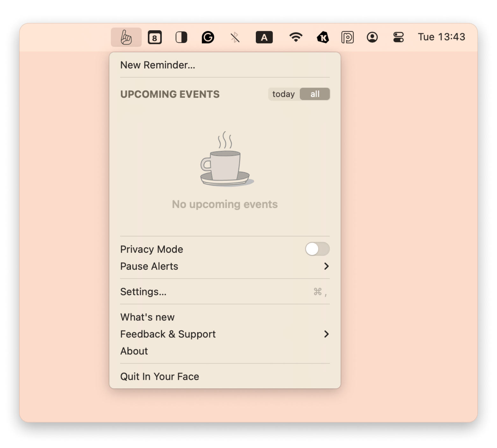Screen dimensions: 497x448
Task: Open the hexagon K menu bar icon
Action: (x=323, y=38)
